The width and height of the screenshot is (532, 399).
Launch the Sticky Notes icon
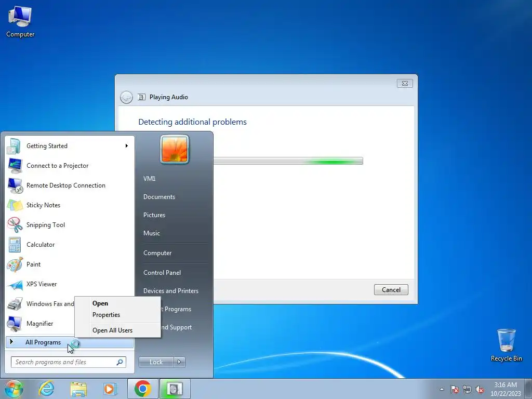[x=14, y=205]
